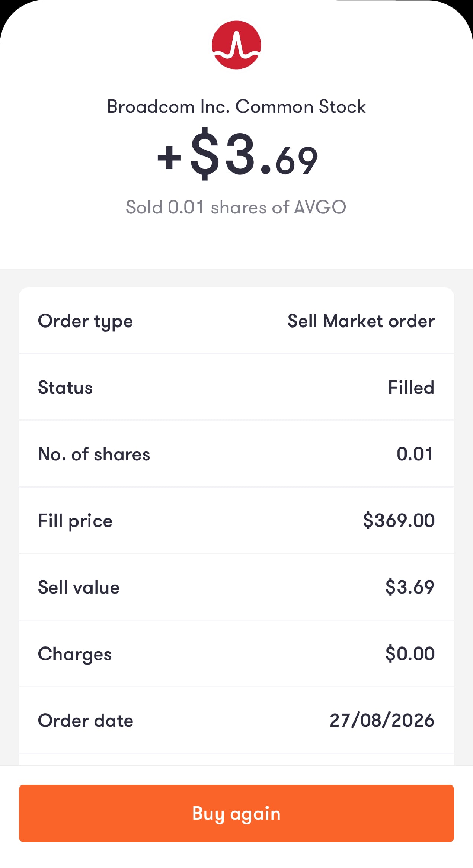
Task: Select the Fill price label
Action: tap(75, 521)
